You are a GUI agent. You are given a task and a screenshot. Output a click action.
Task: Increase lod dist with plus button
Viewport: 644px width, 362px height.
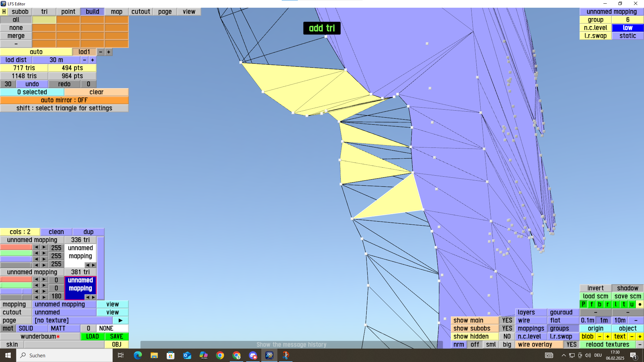(93, 60)
